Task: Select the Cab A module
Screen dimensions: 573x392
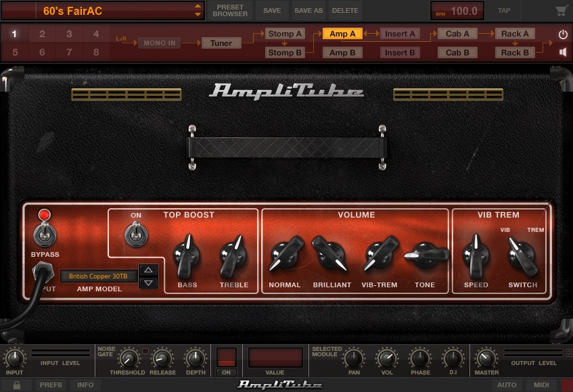Action: tap(457, 34)
